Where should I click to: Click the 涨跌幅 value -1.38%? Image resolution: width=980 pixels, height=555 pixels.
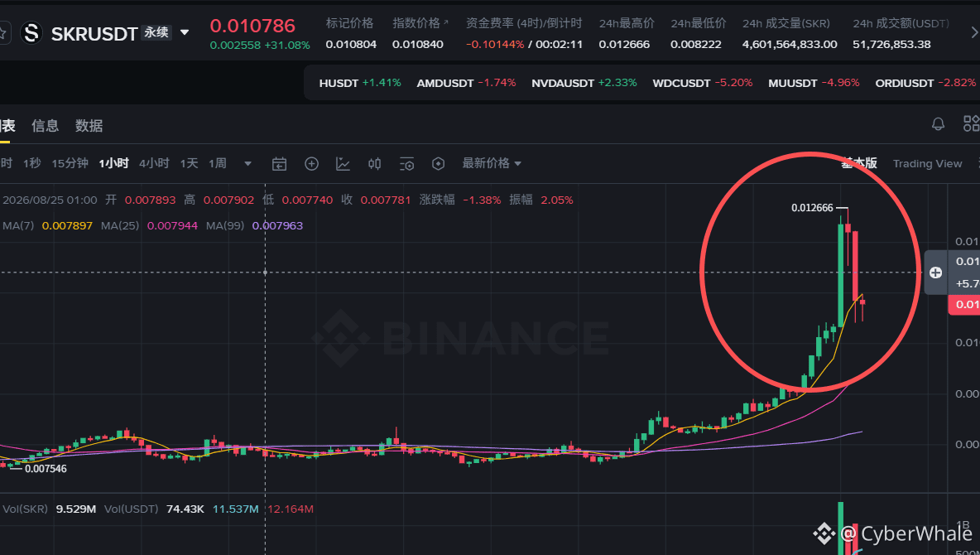[x=482, y=200]
